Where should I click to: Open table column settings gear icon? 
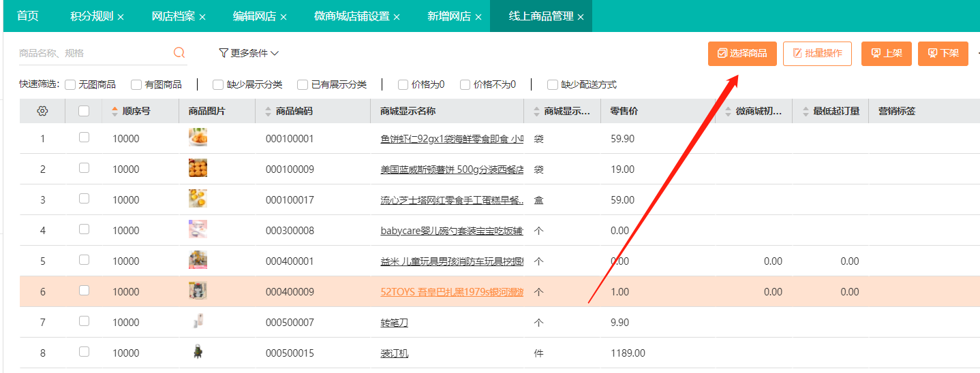click(42, 111)
